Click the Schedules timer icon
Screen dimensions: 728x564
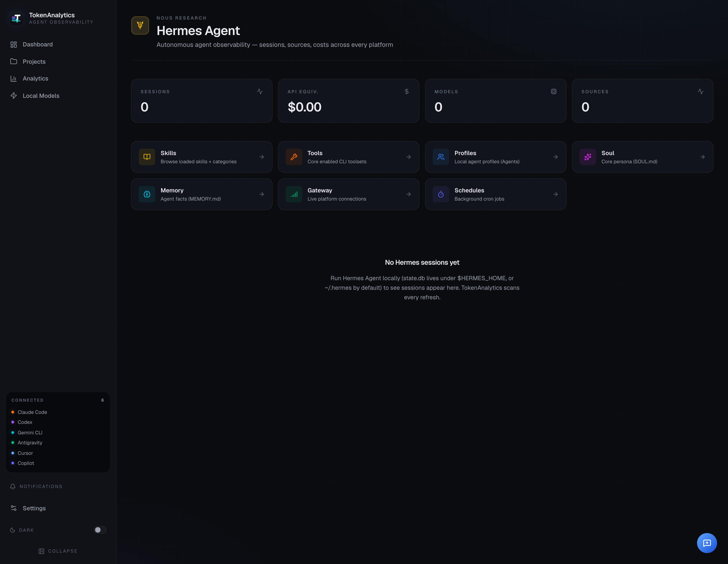tap(441, 194)
